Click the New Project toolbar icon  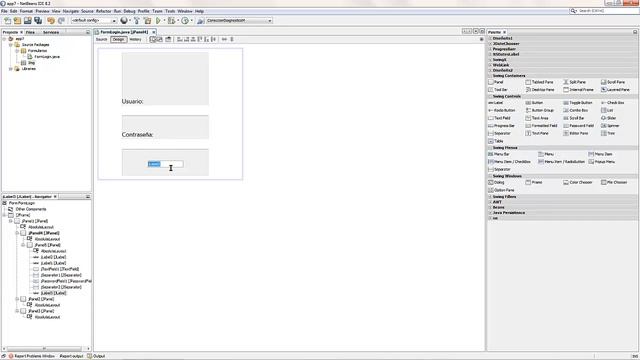18,20
